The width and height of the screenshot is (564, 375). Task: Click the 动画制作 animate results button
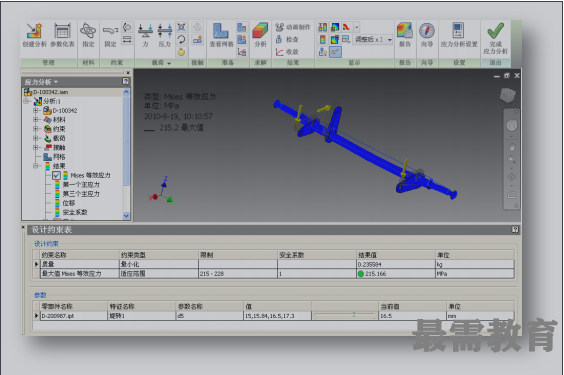point(293,27)
